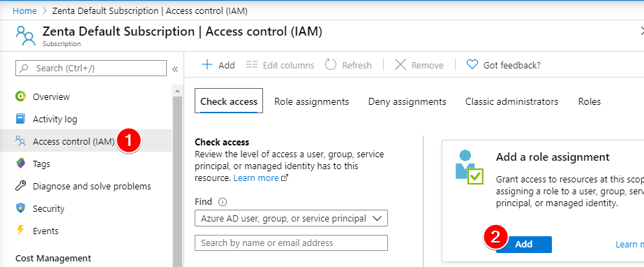Click the blue Add role assignment button
This screenshot has width=644, height=267.
click(524, 245)
